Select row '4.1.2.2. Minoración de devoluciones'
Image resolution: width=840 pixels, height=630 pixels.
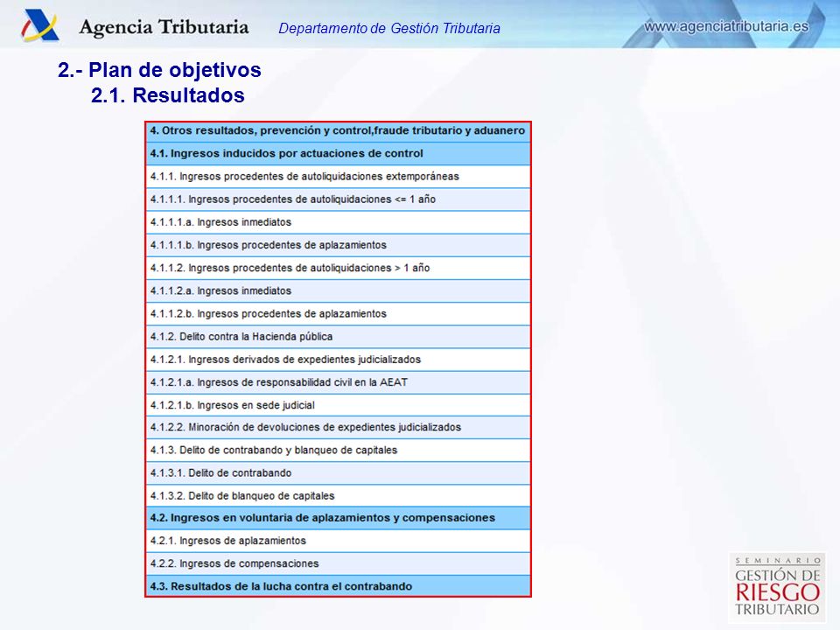click(338, 428)
